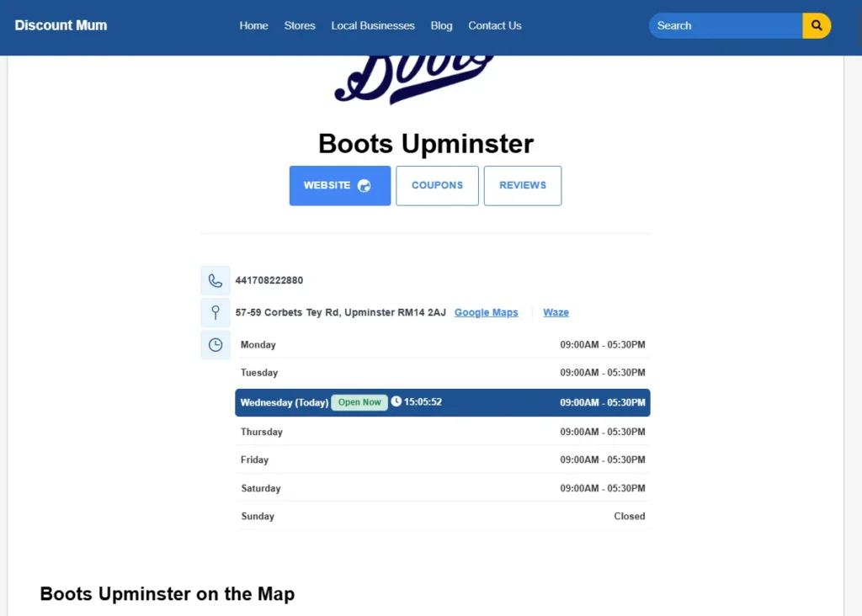Click the globe icon on Website button
The image size is (862, 616).
pos(364,186)
